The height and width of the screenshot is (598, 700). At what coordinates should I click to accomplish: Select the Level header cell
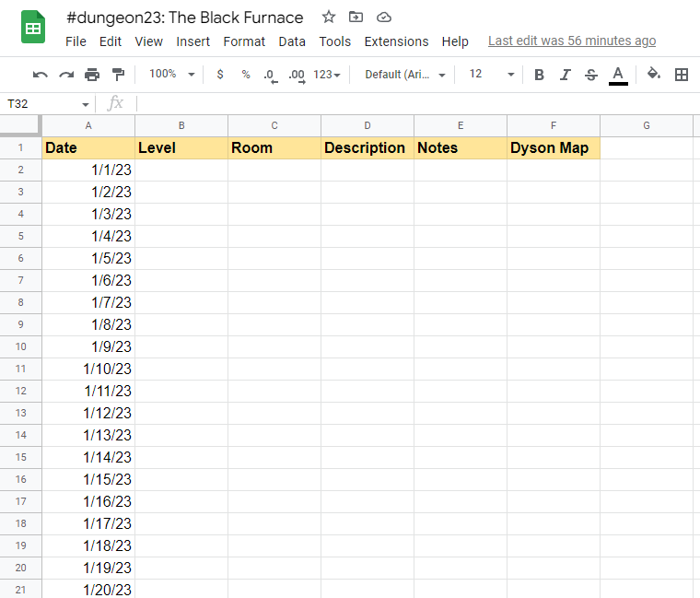(x=181, y=147)
